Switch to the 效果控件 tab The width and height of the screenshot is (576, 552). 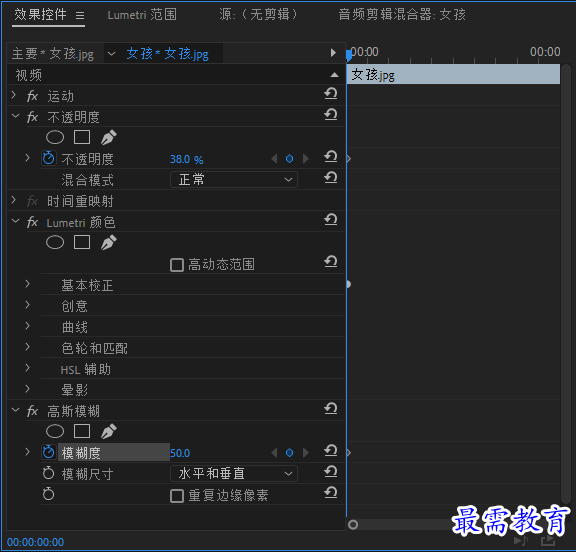[x=40, y=15]
